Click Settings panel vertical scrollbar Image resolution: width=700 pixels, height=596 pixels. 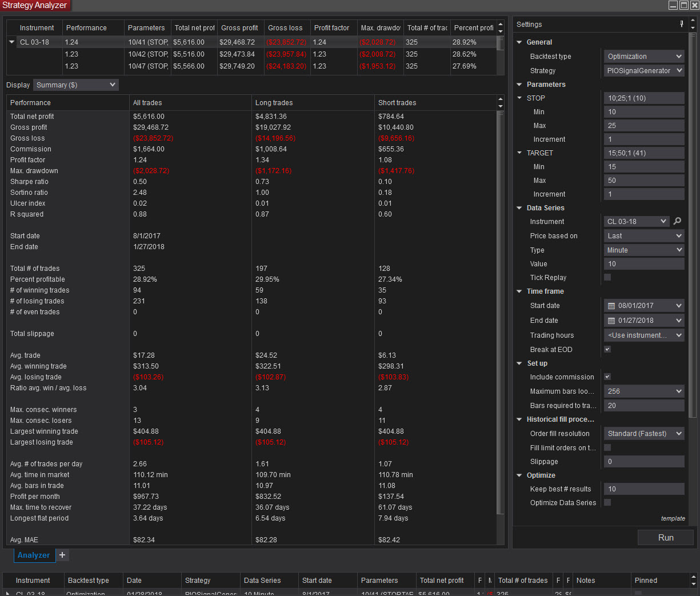[693, 225]
